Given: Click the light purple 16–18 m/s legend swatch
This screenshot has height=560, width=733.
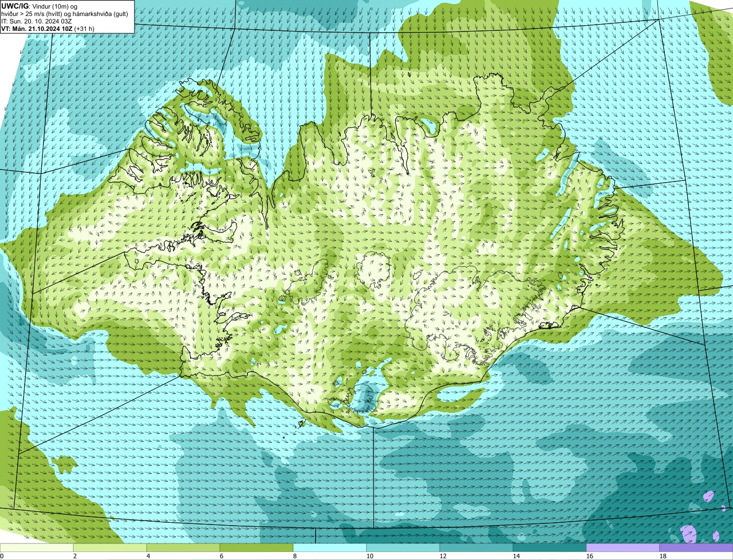Looking at the screenshot, I should [x=623, y=547].
